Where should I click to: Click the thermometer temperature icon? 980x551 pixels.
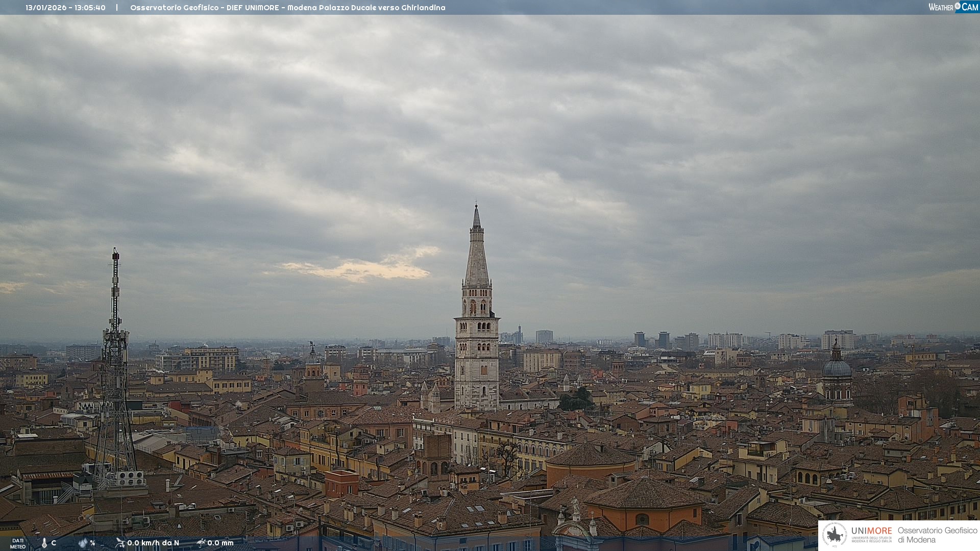tap(44, 543)
